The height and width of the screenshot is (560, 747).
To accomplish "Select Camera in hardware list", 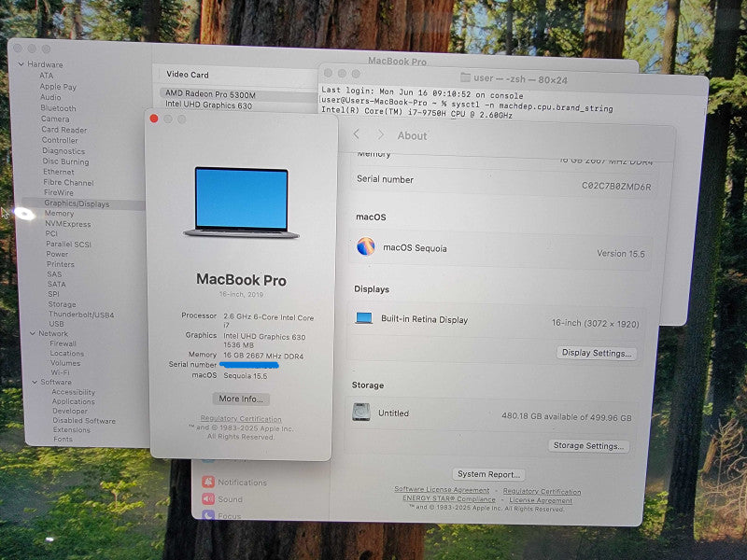I will 55,119.
